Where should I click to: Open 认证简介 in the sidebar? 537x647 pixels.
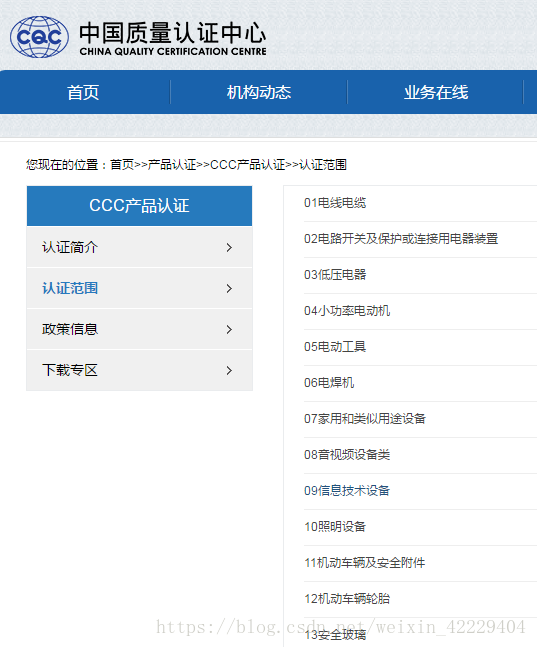pos(140,247)
